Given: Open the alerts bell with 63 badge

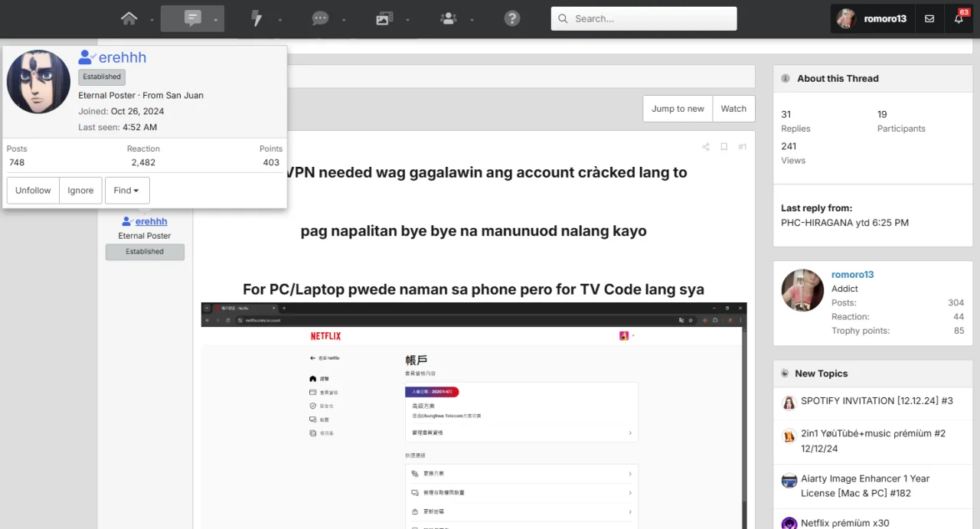Looking at the screenshot, I should pos(959,18).
